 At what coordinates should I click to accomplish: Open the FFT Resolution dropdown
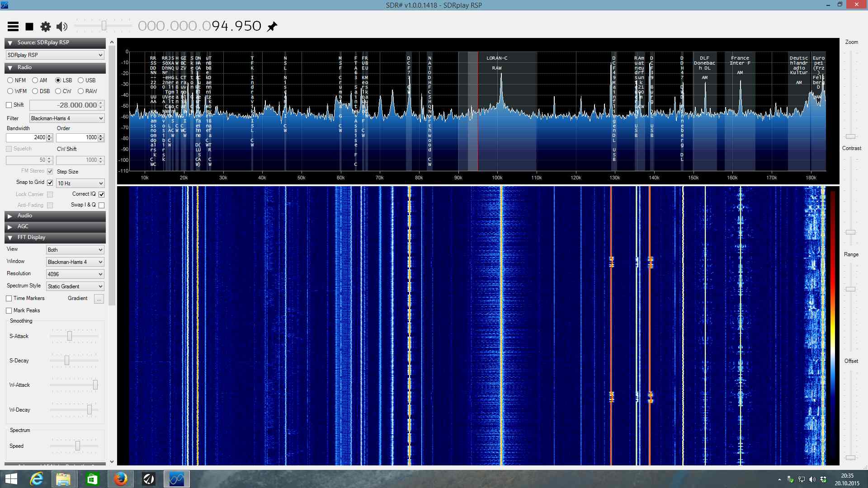[75, 274]
